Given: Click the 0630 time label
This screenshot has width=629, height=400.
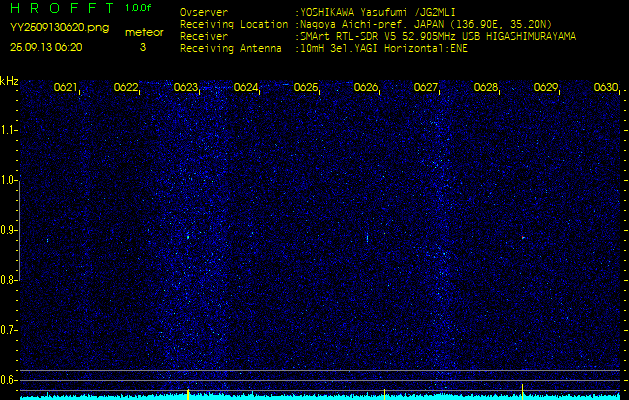Looking at the screenshot, I should pos(606,87).
